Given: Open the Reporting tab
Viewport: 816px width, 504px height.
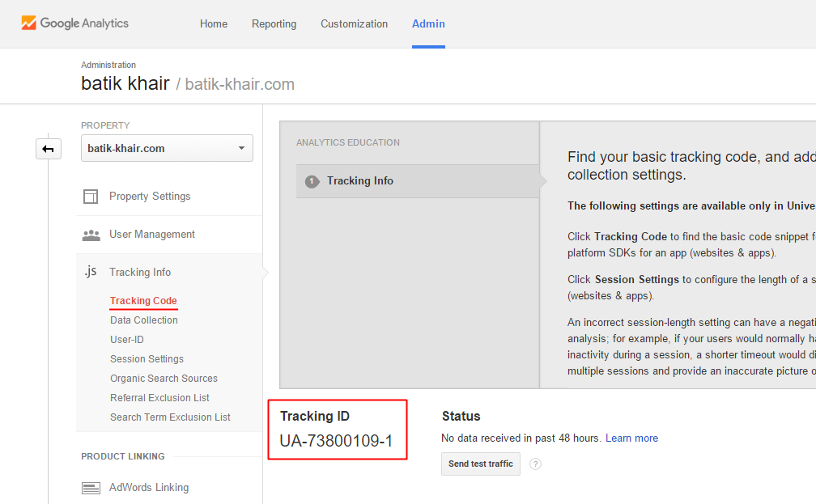Looking at the screenshot, I should coord(274,24).
